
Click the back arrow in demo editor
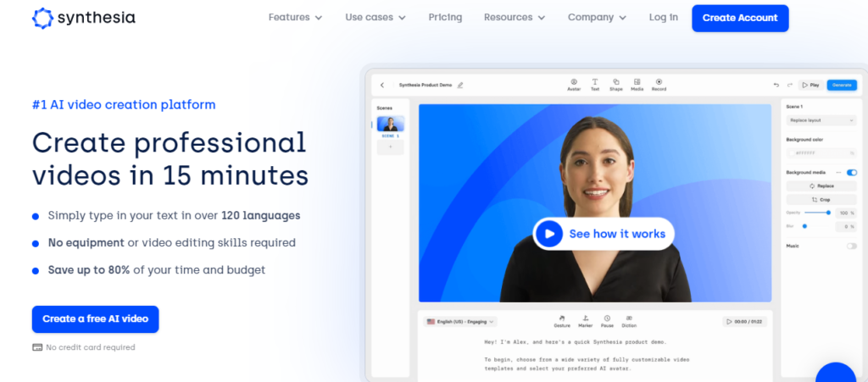382,86
